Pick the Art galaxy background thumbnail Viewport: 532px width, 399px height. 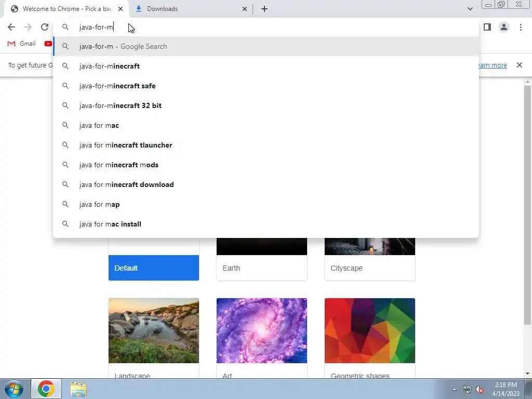pos(262,330)
